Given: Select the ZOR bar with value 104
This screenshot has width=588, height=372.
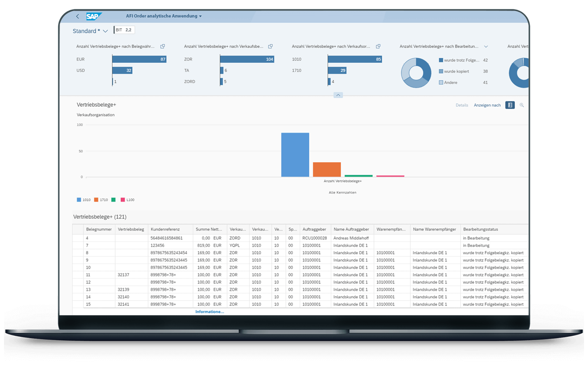Looking at the screenshot, I should (247, 59).
